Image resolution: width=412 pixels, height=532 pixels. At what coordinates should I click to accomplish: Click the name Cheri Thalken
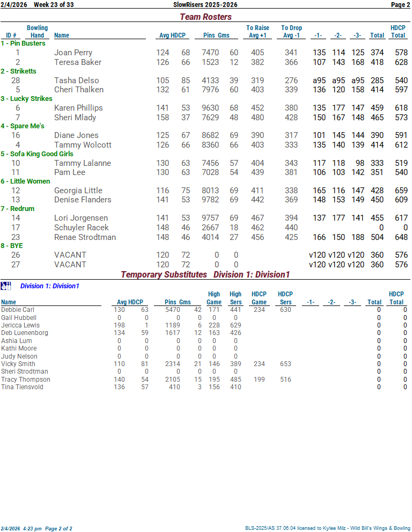[x=79, y=90]
